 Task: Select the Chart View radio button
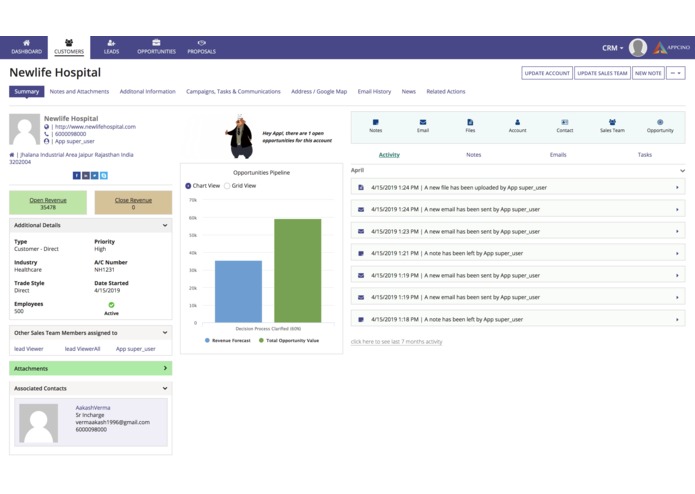[188, 186]
